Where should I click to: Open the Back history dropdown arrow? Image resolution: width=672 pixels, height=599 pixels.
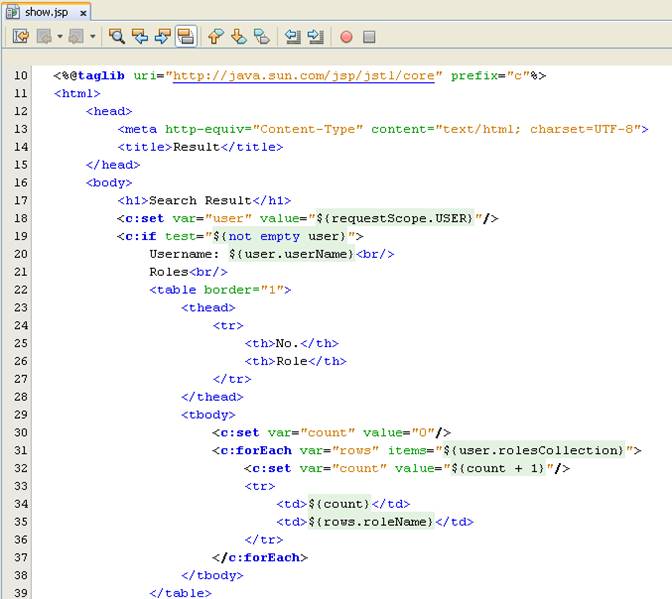tap(60, 36)
